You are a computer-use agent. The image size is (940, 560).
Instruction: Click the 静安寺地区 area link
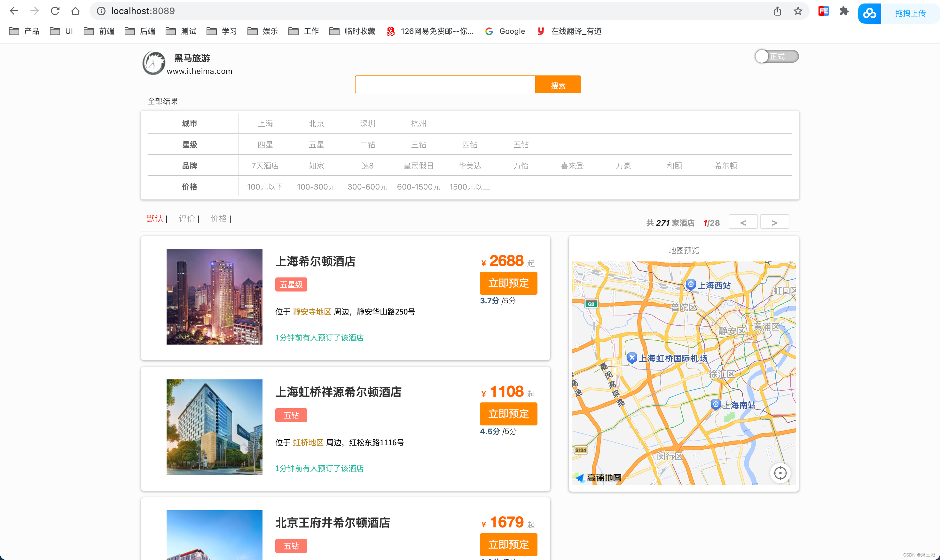312,312
